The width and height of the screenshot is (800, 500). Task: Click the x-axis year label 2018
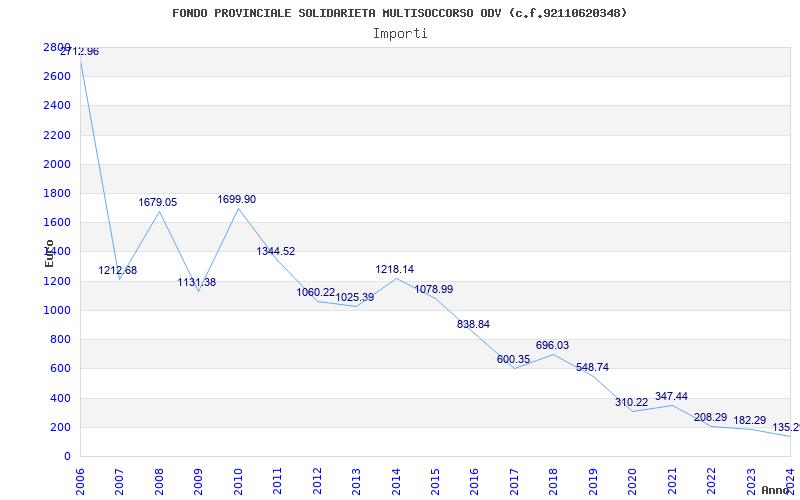(554, 482)
